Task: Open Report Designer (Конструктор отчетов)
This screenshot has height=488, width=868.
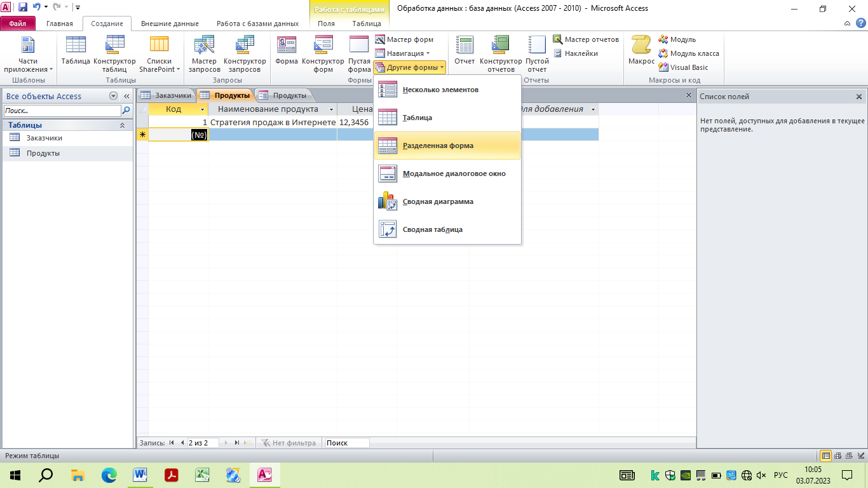Action: click(x=501, y=53)
